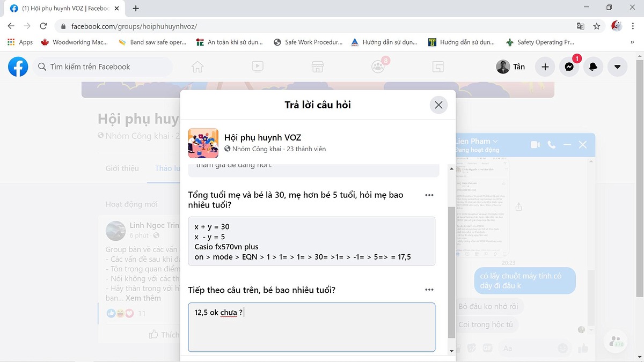Open the first Hướng dẫn sử dụn... bookmark
The width and height of the screenshot is (644, 362).
pos(385,42)
